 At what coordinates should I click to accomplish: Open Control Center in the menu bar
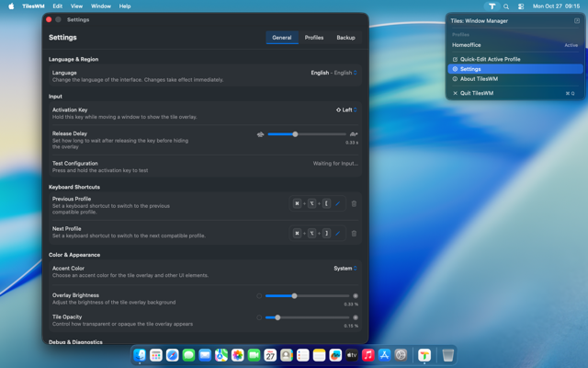[x=521, y=6]
